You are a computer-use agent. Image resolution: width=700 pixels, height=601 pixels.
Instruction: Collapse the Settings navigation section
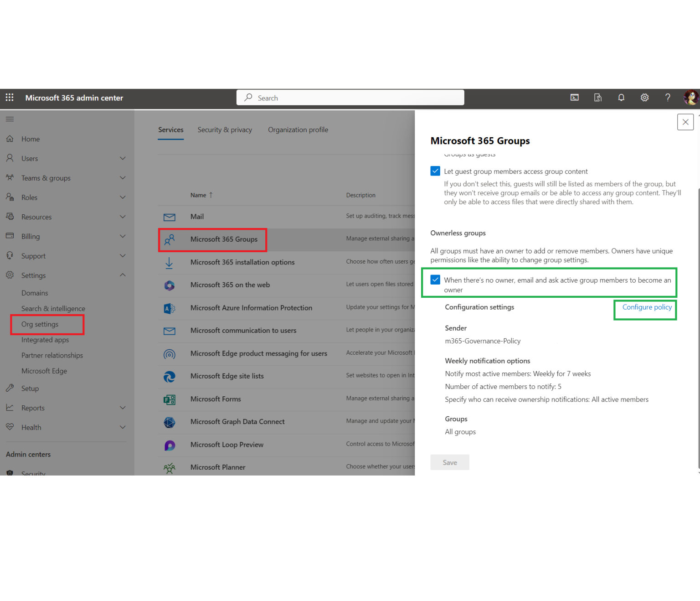(x=122, y=275)
